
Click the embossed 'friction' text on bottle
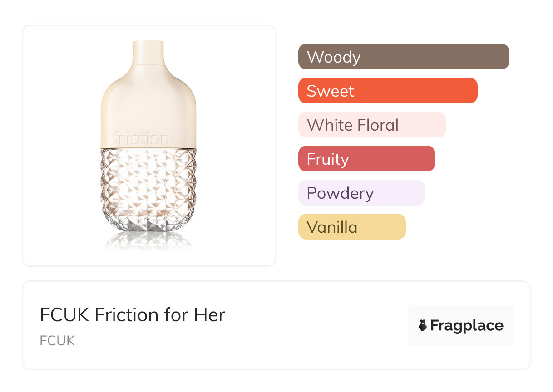click(x=141, y=138)
